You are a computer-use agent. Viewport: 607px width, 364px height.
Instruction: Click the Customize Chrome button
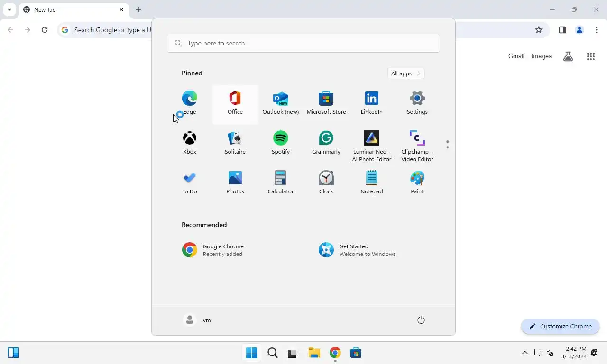[x=561, y=326]
